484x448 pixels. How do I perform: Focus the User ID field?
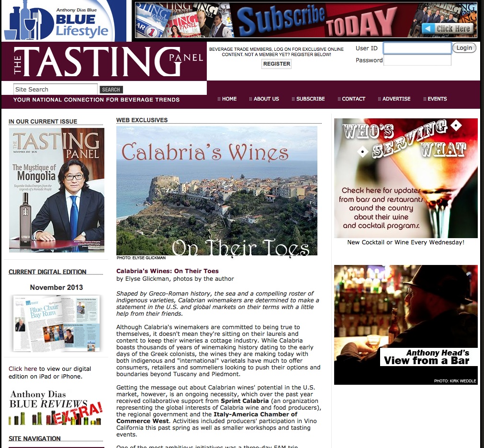[x=417, y=48]
